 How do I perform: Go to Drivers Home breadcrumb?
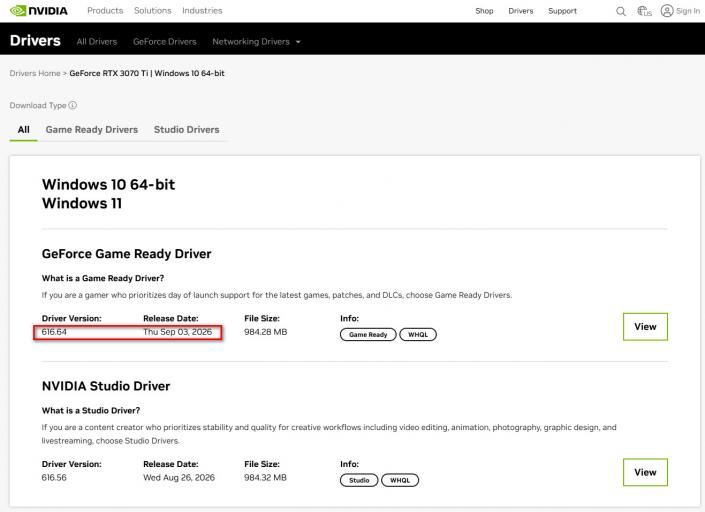[x=35, y=73]
